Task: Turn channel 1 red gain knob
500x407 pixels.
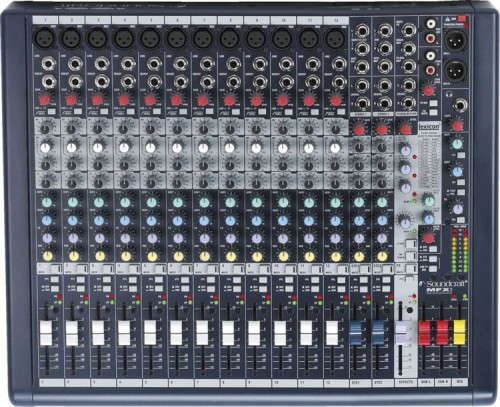Action: 45,100
